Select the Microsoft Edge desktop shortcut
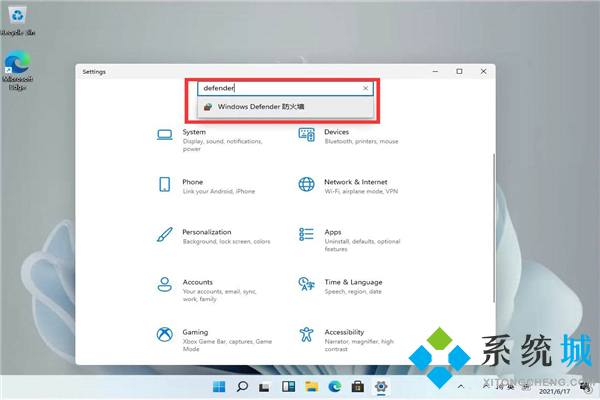The height and width of the screenshot is (400, 600). click(x=18, y=70)
